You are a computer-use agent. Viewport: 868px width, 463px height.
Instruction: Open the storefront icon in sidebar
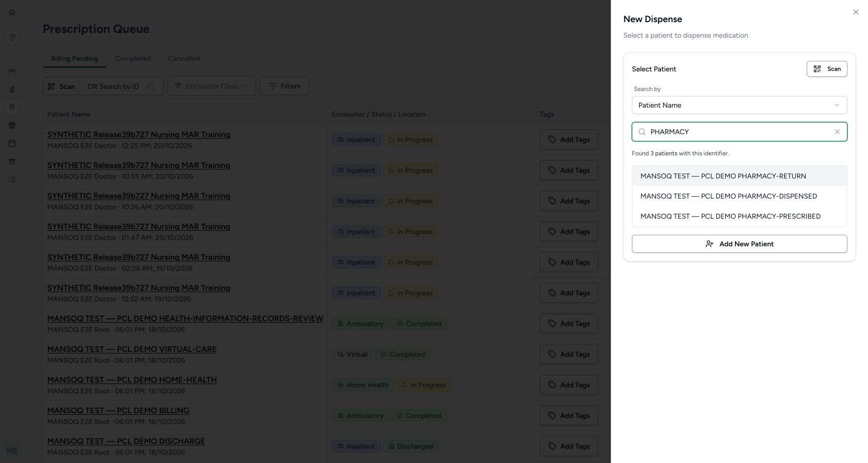coord(12,125)
